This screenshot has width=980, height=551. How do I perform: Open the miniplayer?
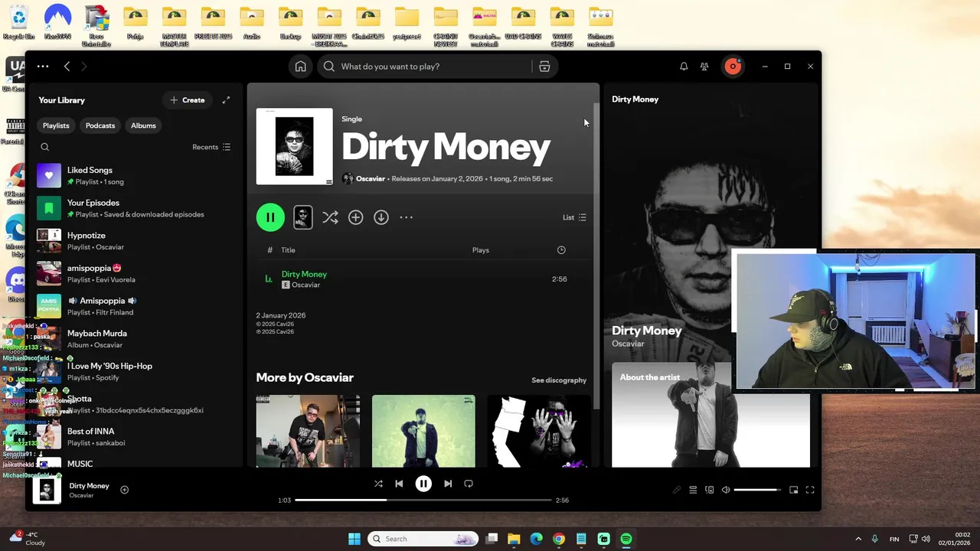794,490
